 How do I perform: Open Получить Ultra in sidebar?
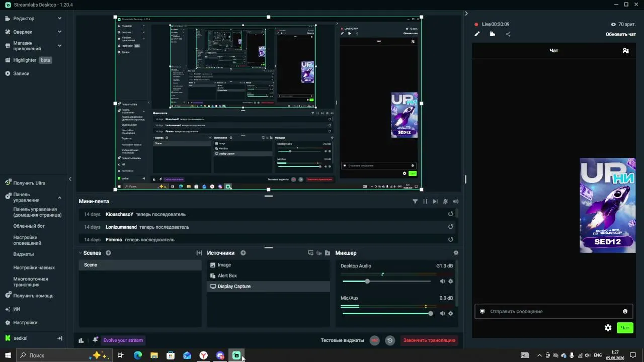click(x=25, y=184)
